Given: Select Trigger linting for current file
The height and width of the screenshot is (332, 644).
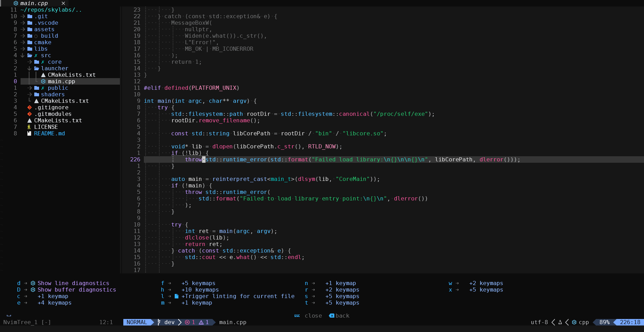Looking at the screenshot, I should [x=238, y=296].
